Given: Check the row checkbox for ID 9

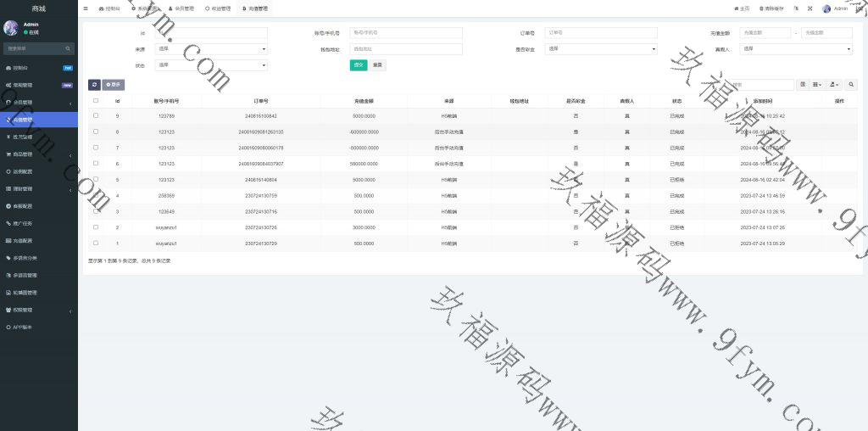Looking at the screenshot, I should coord(96,115).
